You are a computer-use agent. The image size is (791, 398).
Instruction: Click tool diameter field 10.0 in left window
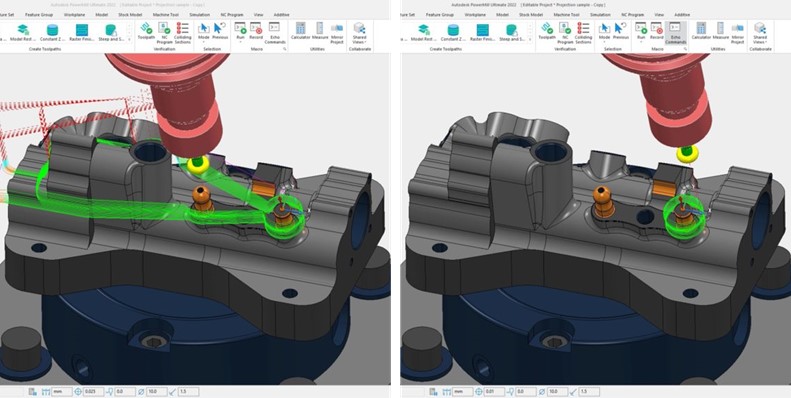pos(157,391)
